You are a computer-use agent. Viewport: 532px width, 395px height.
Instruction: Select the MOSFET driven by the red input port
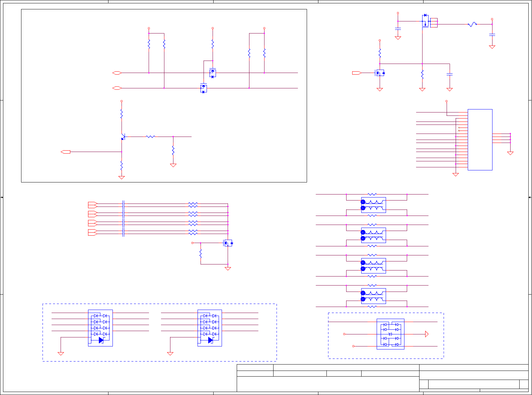pos(380,73)
